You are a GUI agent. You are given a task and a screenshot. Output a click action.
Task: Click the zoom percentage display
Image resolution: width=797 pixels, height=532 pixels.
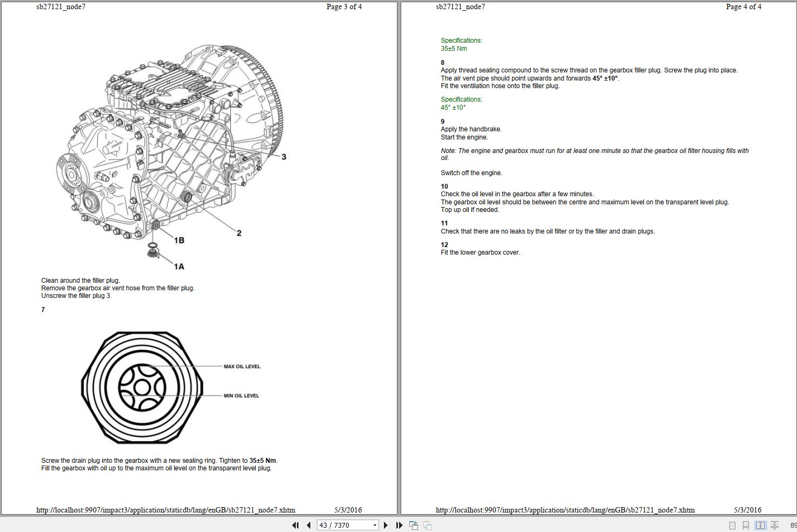pos(793,525)
